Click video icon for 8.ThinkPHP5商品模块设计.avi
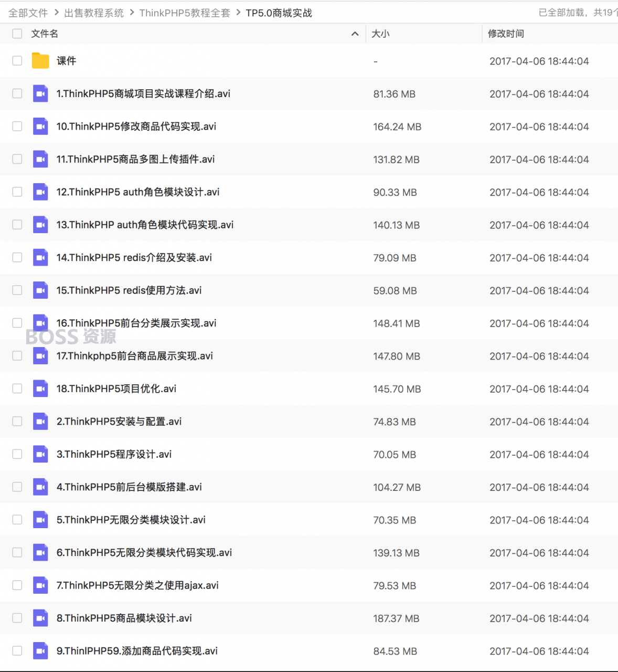 (x=40, y=618)
